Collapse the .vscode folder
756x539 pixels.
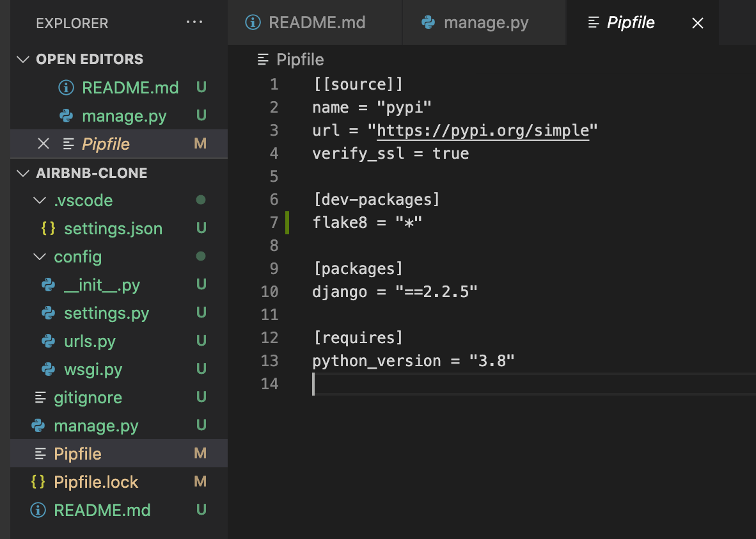pyautogui.click(x=40, y=200)
